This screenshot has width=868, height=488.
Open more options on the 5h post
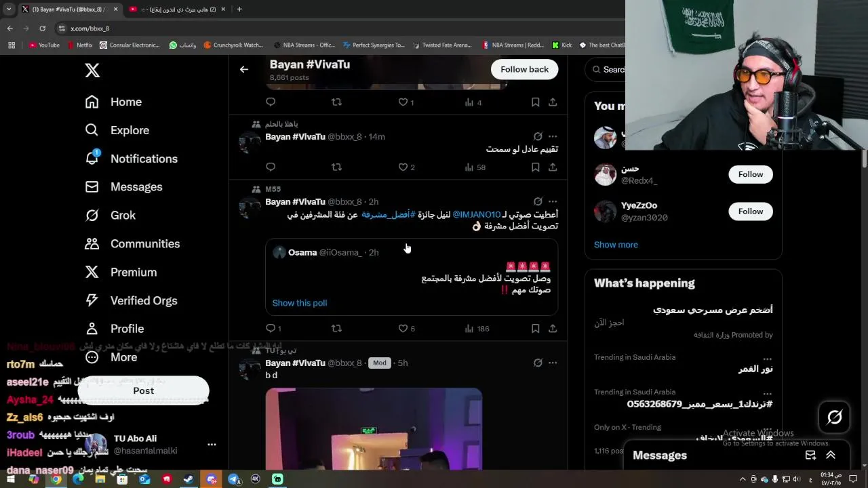(x=553, y=363)
